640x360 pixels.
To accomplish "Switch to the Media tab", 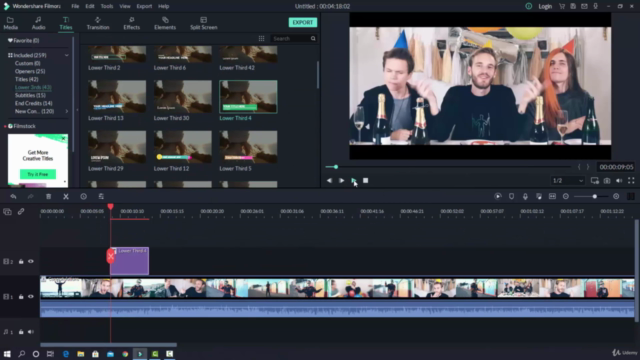I will (11, 23).
